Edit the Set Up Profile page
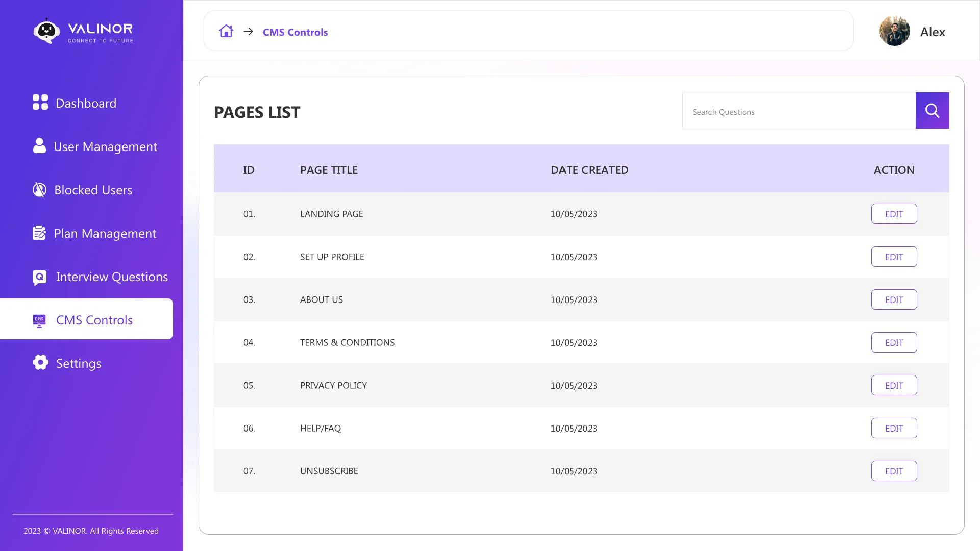Viewport: 980px width, 551px height. pyautogui.click(x=894, y=257)
